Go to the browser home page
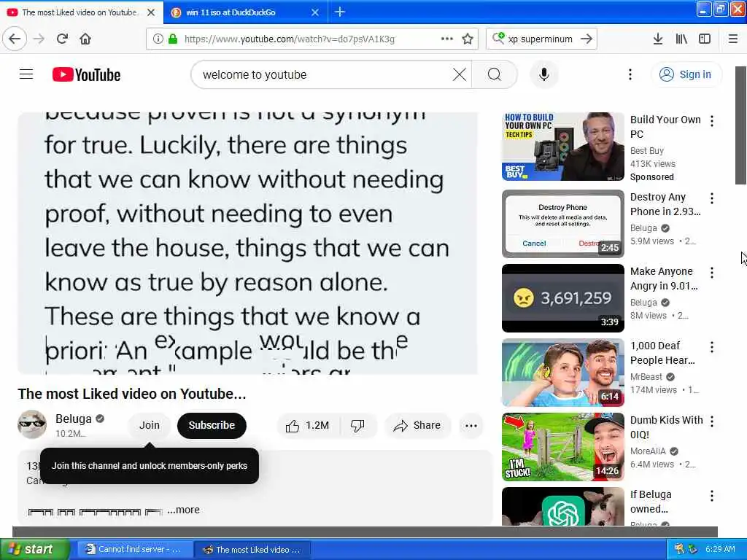This screenshot has width=747, height=560. tap(85, 39)
